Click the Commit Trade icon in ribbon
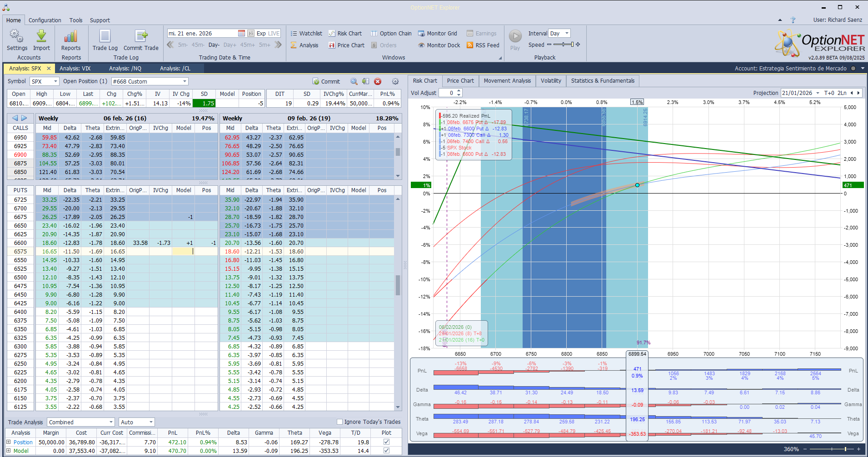 pyautogui.click(x=141, y=36)
